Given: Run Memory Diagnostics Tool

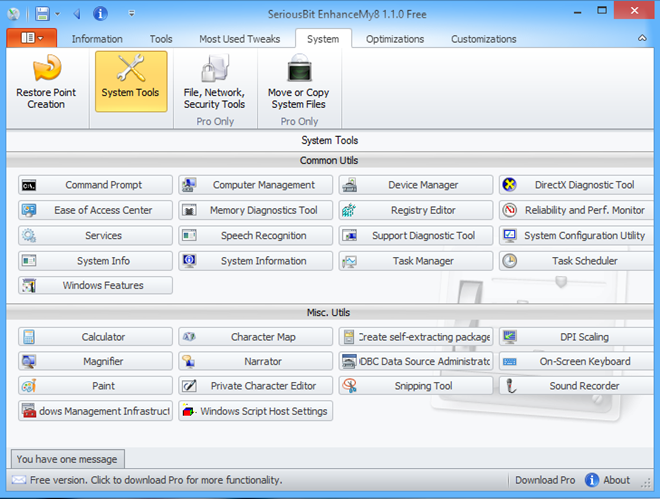Looking at the screenshot, I should tap(255, 210).
